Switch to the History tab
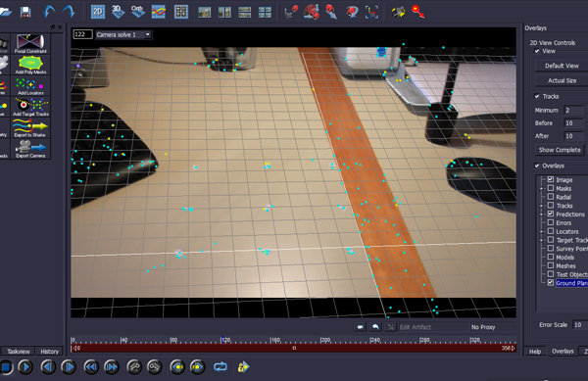 click(x=50, y=351)
